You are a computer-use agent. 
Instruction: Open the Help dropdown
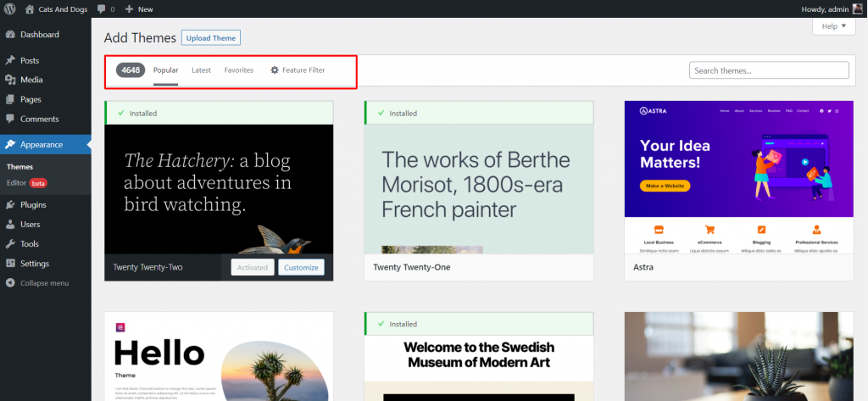834,26
